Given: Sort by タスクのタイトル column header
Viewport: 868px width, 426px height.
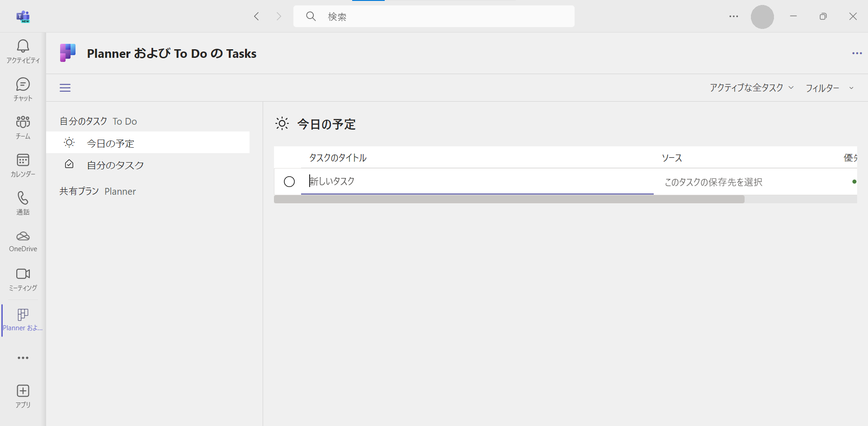Looking at the screenshot, I should point(338,158).
